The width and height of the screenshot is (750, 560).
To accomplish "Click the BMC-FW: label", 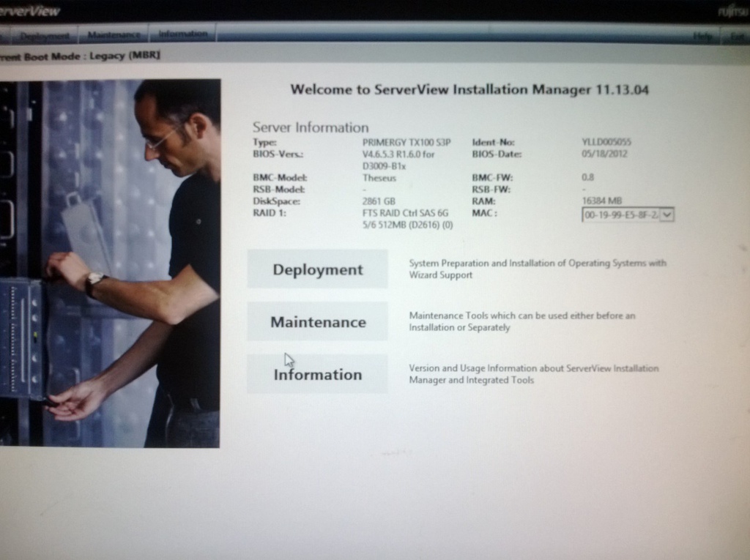I will pos(492,178).
